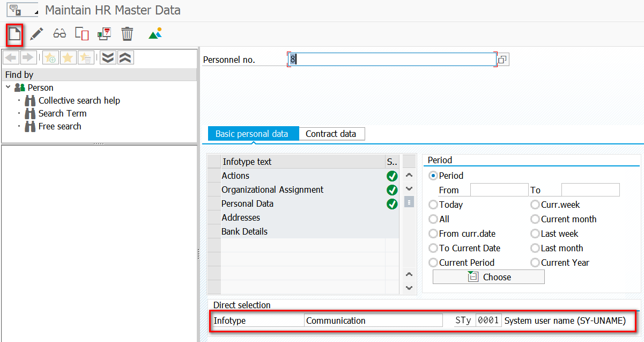Click the Display glasses icon
This screenshot has width=644, height=342.
point(60,34)
